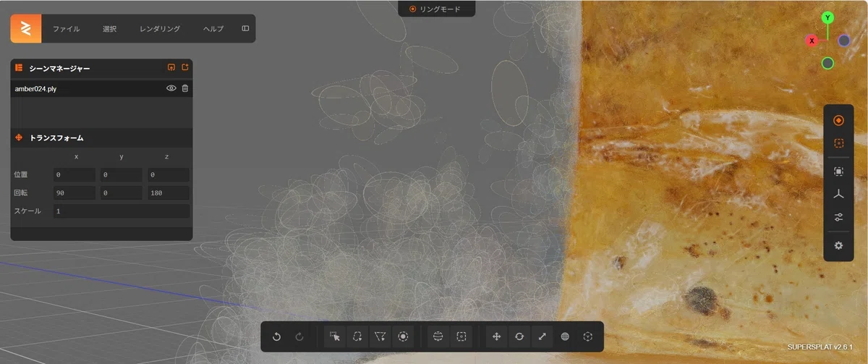868x364 pixels.
Task: Toggle show/hide splats dashed square icon
Action: 838,143
